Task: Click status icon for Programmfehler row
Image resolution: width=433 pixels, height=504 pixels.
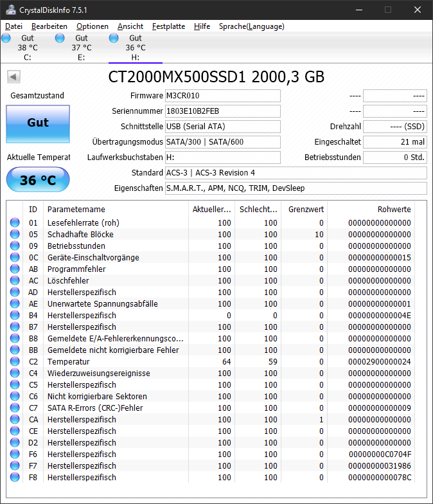Action: click(x=15, y=269)
